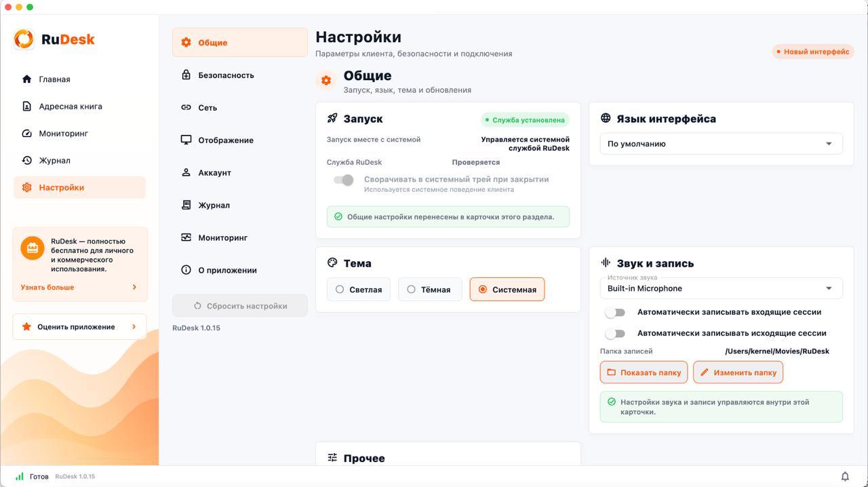Open О приложении settings tab
The height and width of the screenshot is (487, 868).
pyautogui.click(x=240, y=270)
